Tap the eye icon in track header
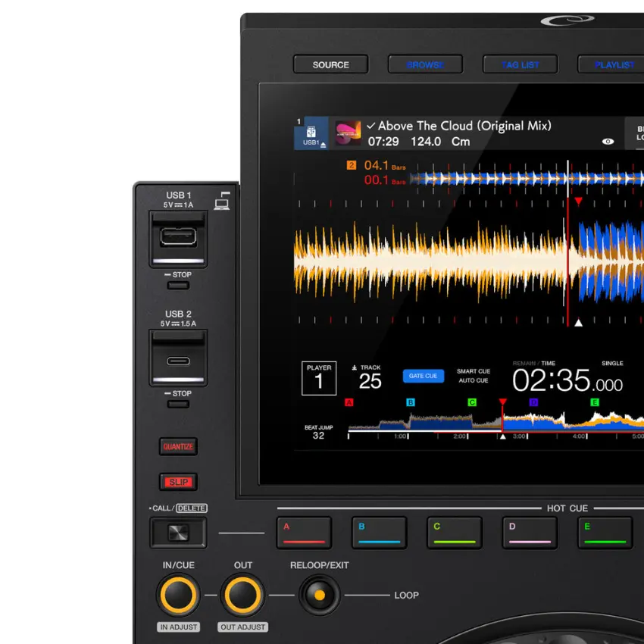 pos(608,141)
